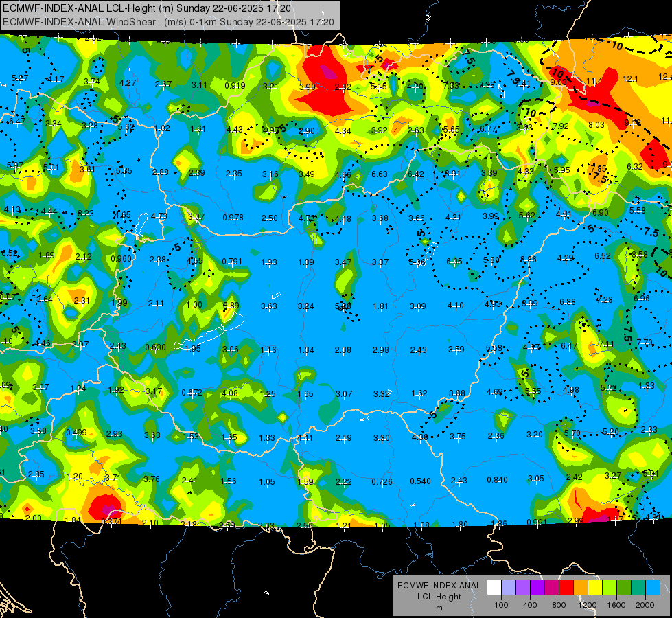The height and width of the screenshot is (618, 672).
Task: Click the wind shear value 4.08
Action: tap(230, 393)
